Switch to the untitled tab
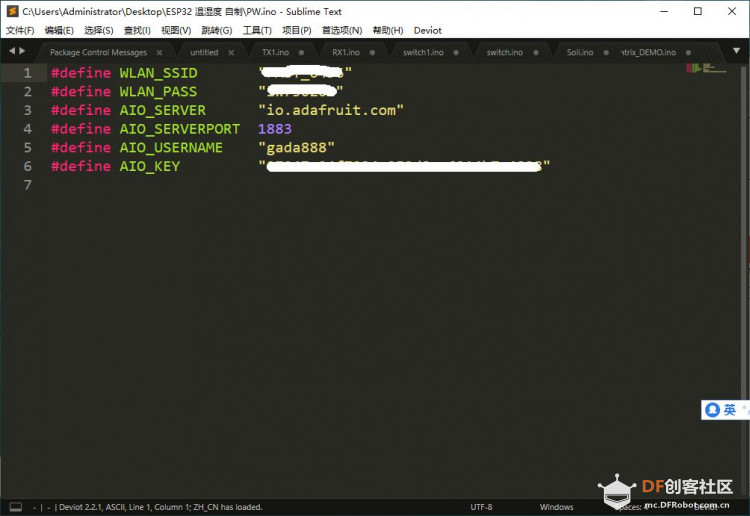The image size is (750, 516). coord(204,53)
